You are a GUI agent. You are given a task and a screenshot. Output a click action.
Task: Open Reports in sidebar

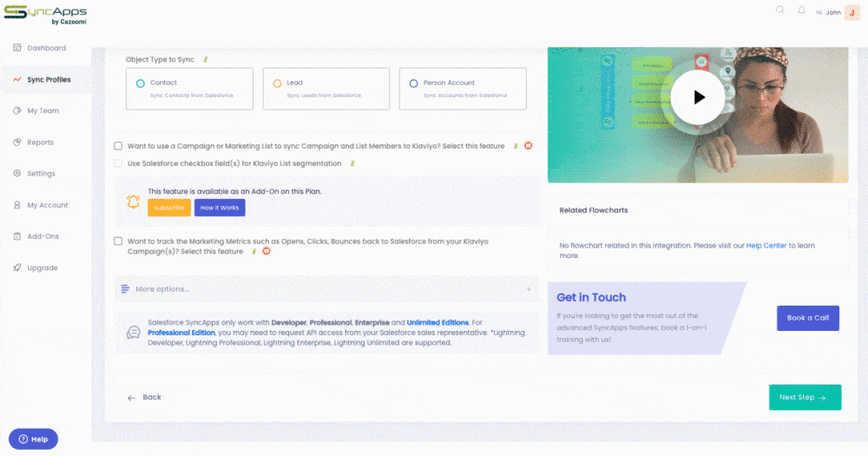41,142
